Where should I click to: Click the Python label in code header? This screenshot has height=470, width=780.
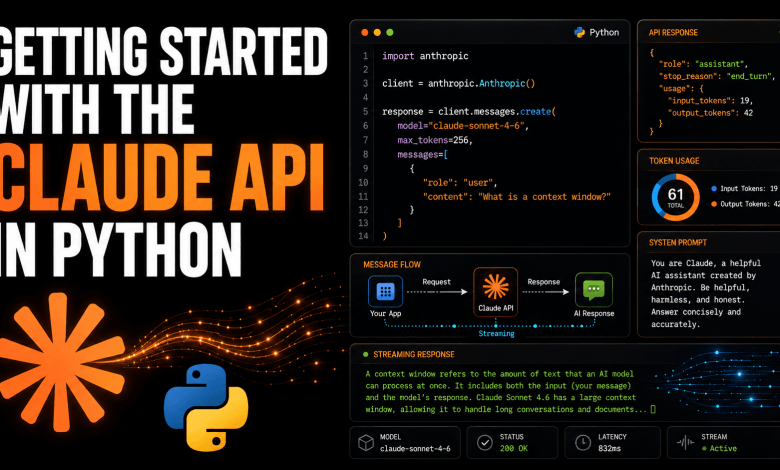[604, 32]
